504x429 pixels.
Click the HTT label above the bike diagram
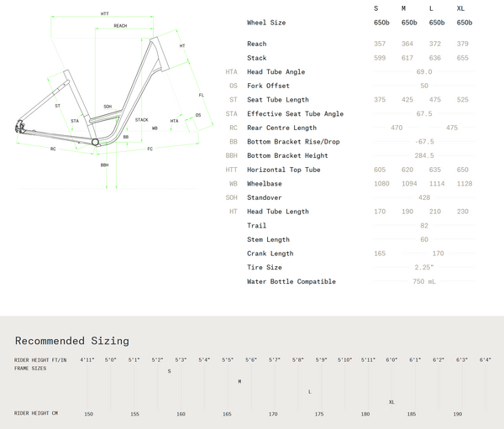click(x=104, y=14)
